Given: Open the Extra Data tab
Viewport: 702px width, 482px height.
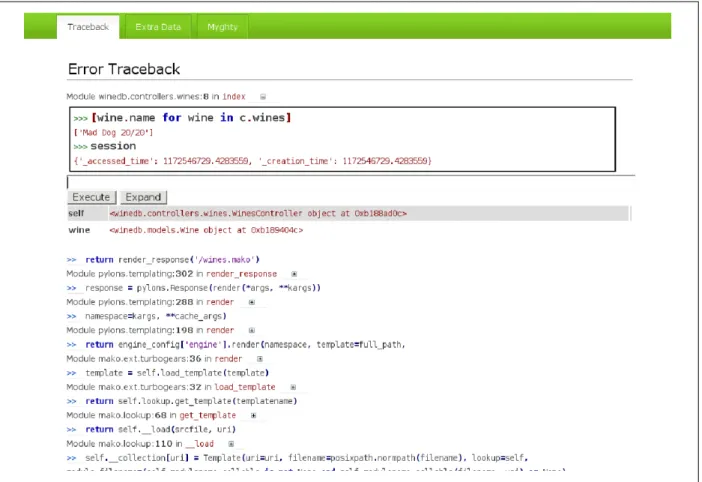Looking at the screenshot, I should pyautogui.click(x=158, y=27).
